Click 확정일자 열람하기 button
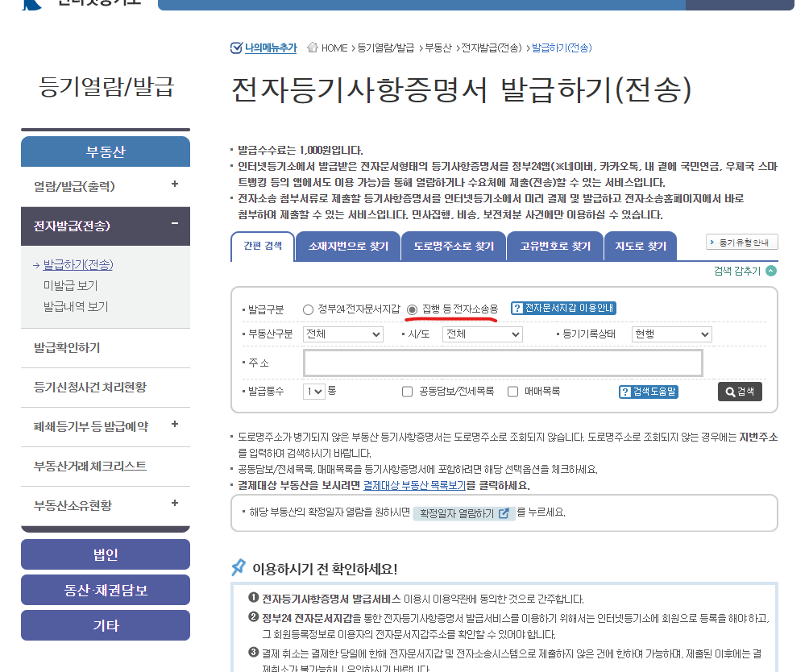This screenshot has height=672, width=809. [464, 513]
